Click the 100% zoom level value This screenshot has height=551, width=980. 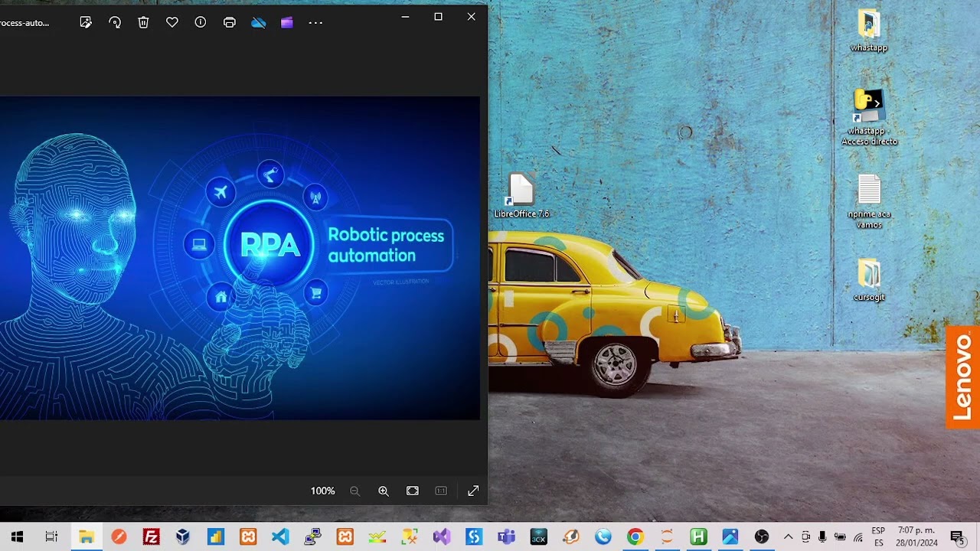(x=322, y=491)
